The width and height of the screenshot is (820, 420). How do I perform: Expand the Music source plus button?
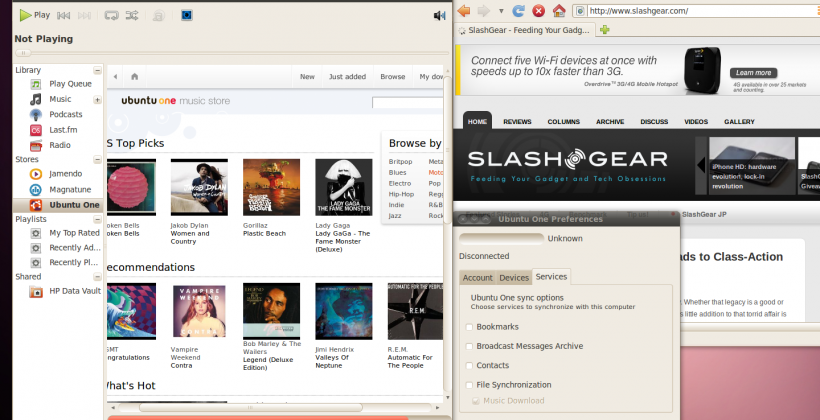click(x=97, y=99)
